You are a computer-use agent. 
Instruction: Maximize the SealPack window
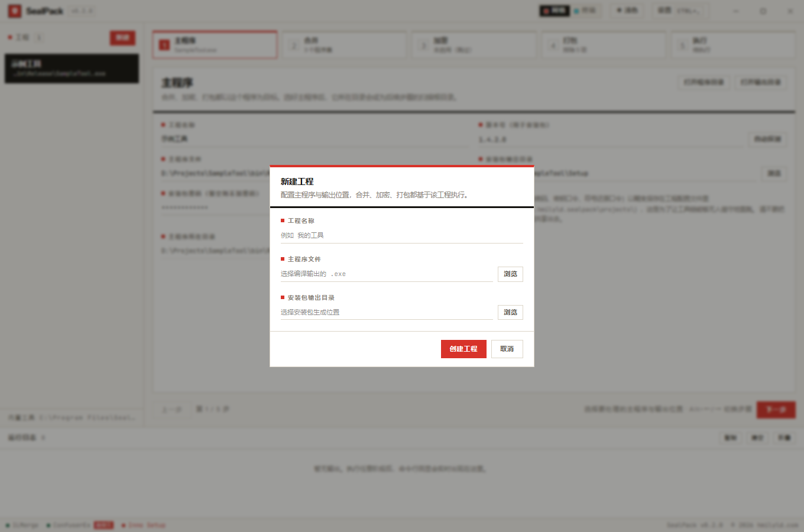coord(763,11)
